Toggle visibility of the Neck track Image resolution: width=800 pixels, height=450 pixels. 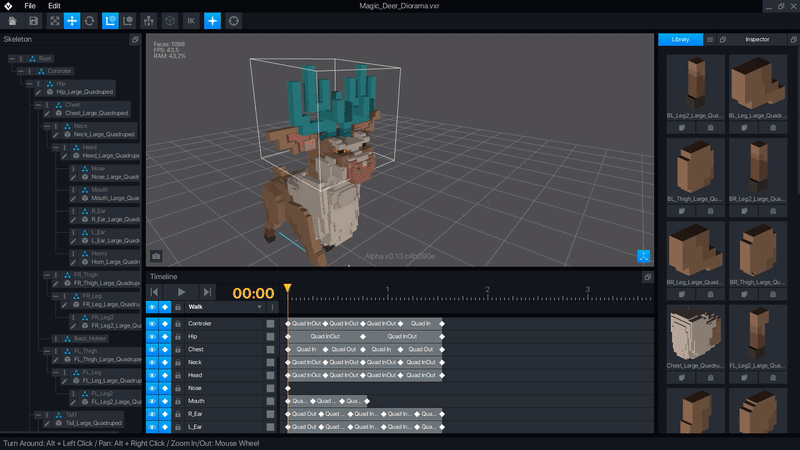153,362
